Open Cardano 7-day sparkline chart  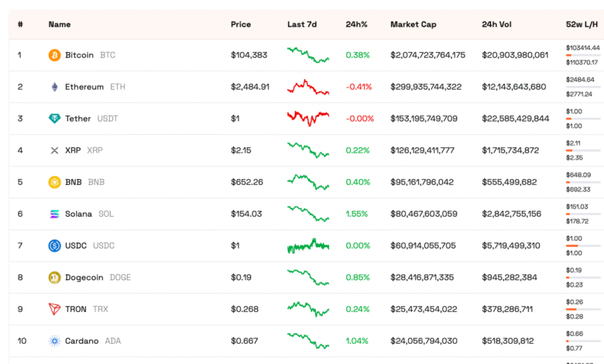click(x=308, y=341)
